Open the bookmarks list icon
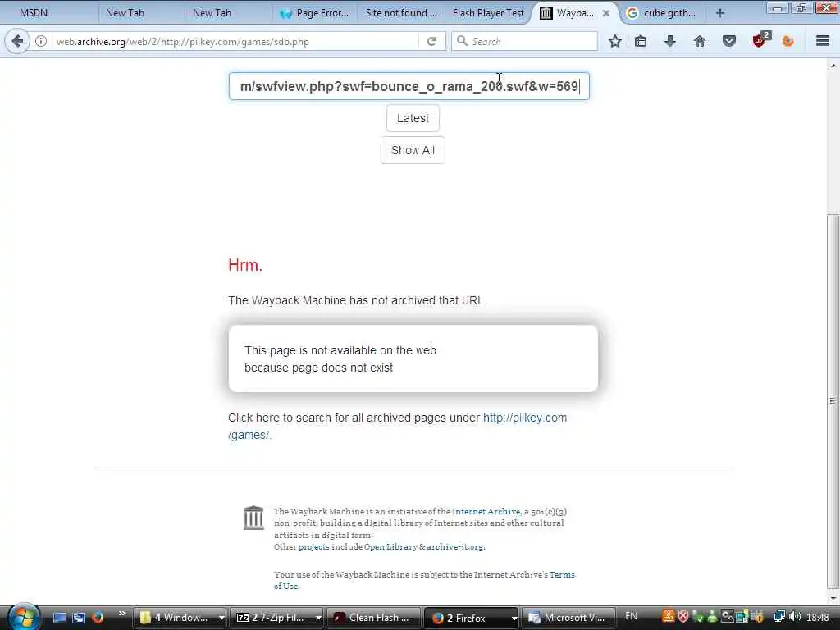Image resolution: width=840 pixels, height=630 pixels. point(641,41)
